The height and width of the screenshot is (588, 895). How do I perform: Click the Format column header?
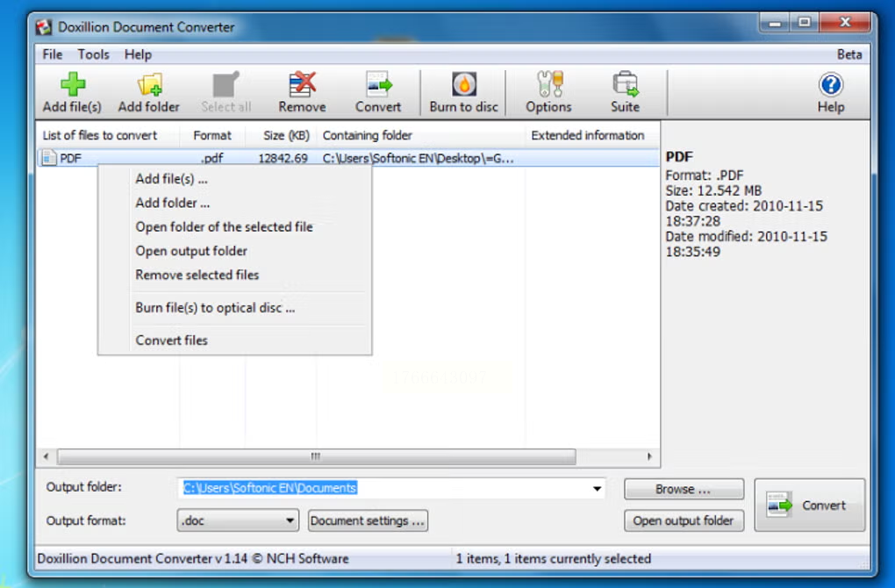pyautogui.click(x=212, y=135)
